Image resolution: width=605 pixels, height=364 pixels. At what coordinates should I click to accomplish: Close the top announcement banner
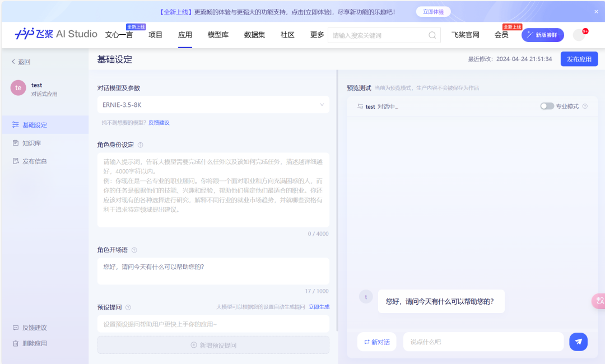[x=596, y=12]
